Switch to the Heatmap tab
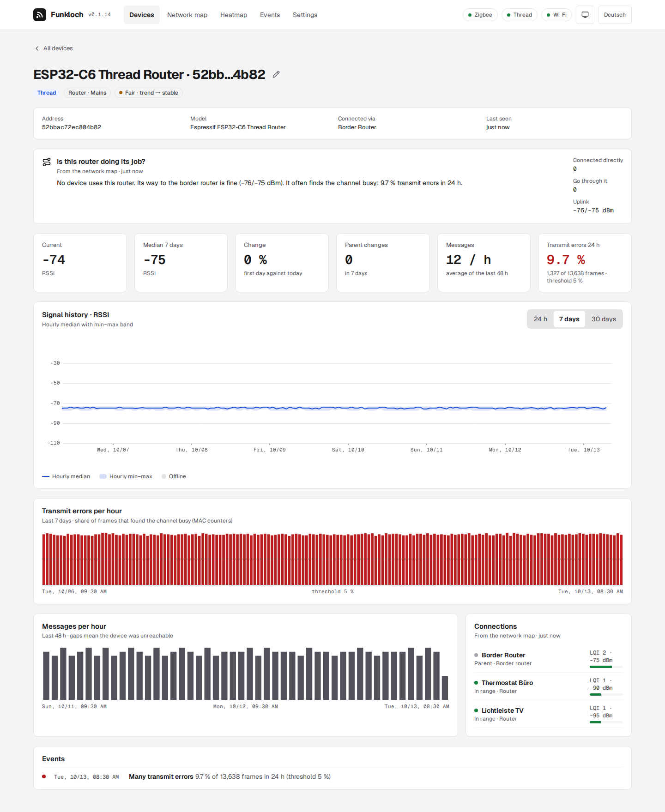 coord(234,15)
